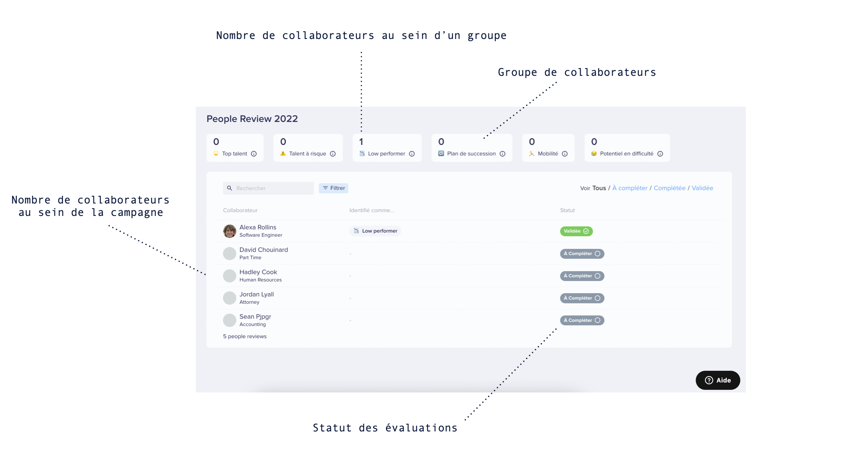Click the info icon beside Mobilité
The width and height of the screenshot is (868, 467).
click(x=565, y=154)
